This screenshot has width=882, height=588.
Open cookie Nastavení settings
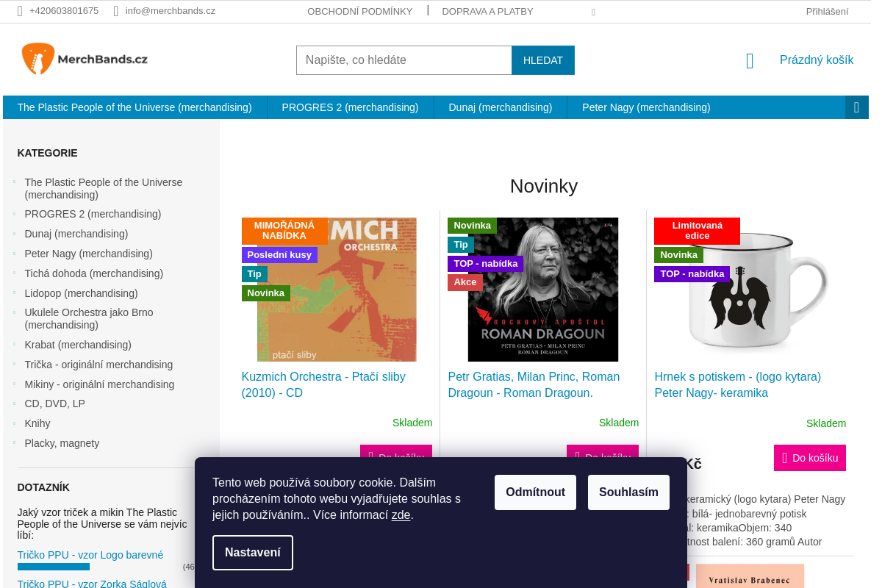(253, 553)
